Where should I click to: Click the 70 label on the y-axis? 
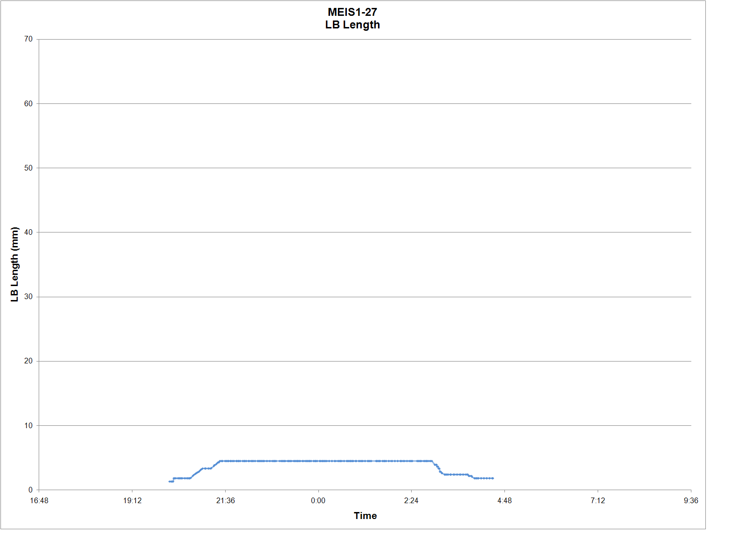(x=28, y=39)
